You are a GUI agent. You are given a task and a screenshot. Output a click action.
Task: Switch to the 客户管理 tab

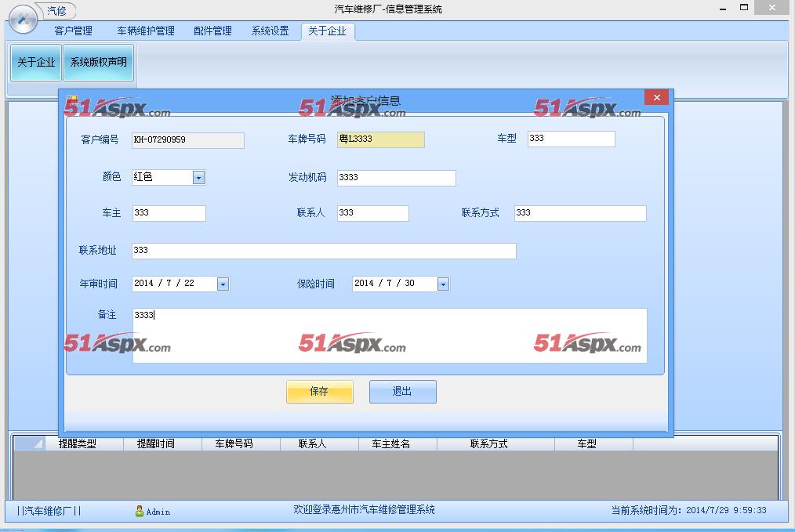click(73, 31)
